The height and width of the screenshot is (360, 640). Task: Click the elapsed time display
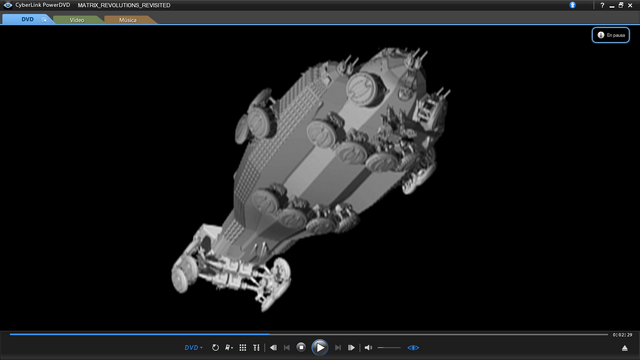point(622,335)
